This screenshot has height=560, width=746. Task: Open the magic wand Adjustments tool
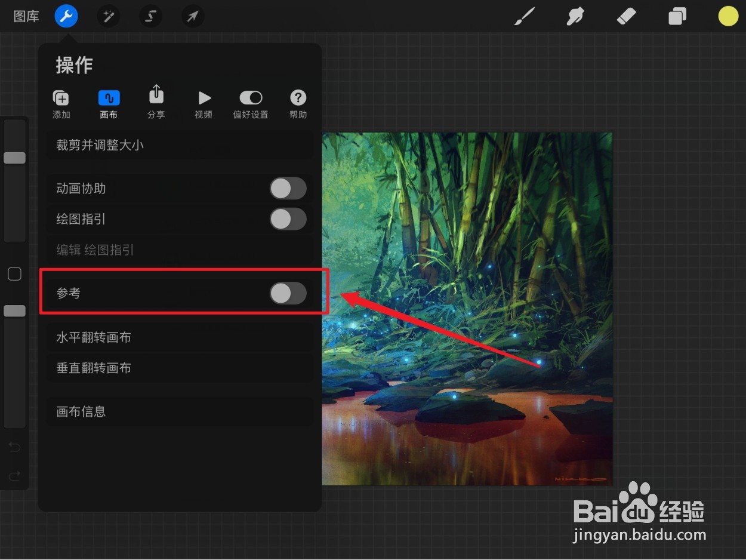coord(109,16)
